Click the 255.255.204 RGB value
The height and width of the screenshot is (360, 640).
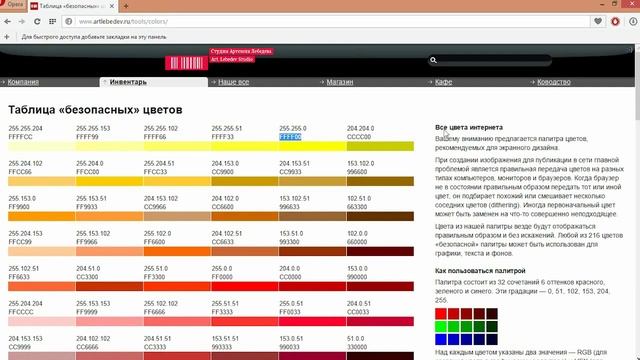[25, 128]
